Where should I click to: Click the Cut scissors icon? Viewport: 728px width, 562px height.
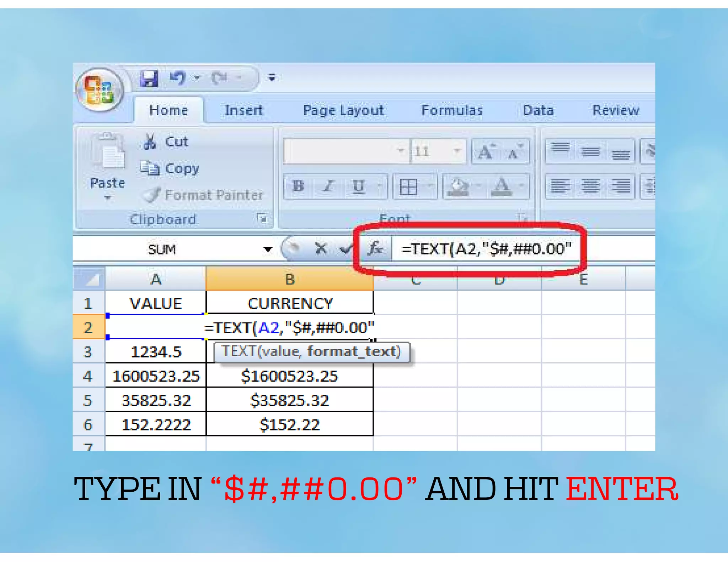click(150, 142)
